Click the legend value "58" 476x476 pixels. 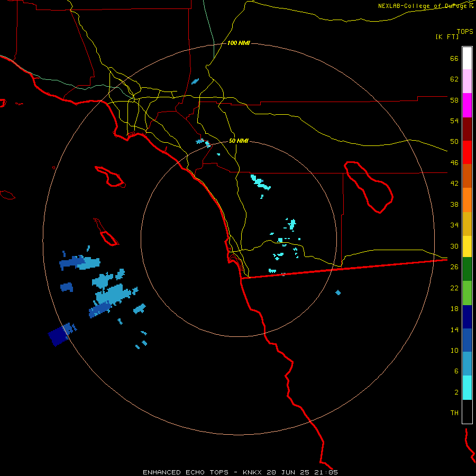[x=454, y=100]
